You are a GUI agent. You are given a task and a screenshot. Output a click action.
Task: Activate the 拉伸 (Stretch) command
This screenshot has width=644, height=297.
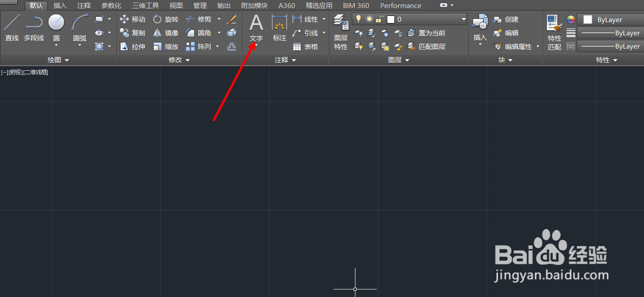pos(133,46)
